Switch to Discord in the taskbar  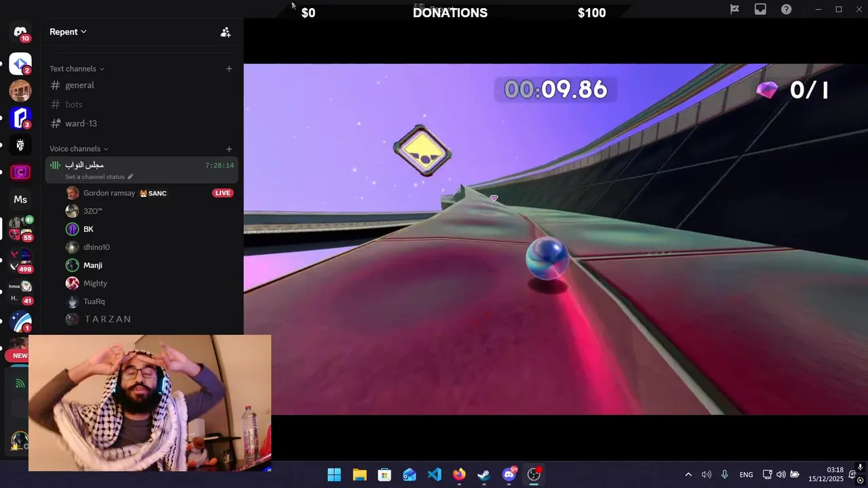[509, 474]
